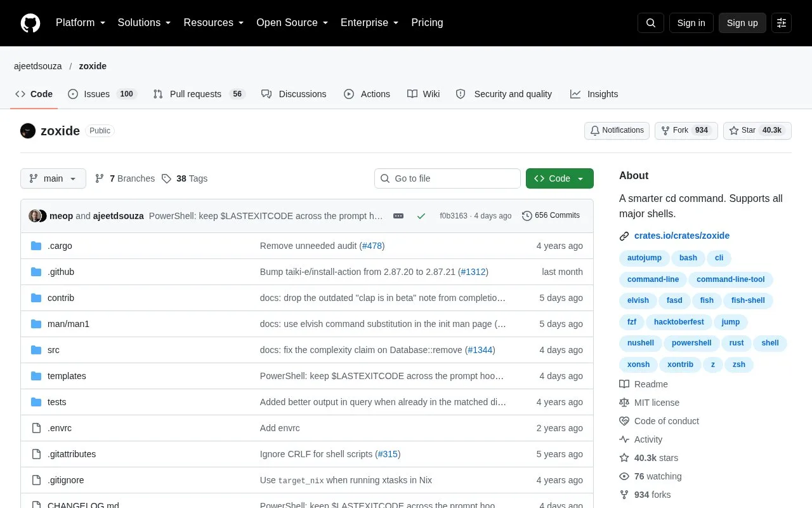Open Security and quality tab
Screen dimensions: 812x508
(504, 94)
